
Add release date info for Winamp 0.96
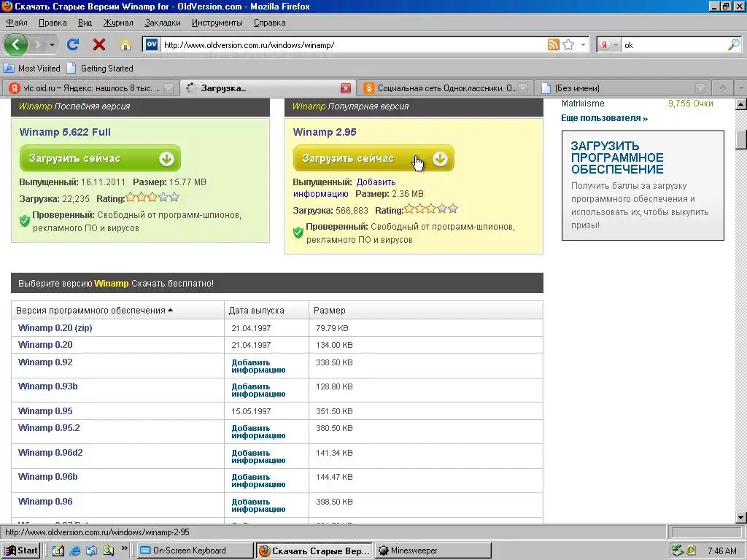(x=258, y=505)
